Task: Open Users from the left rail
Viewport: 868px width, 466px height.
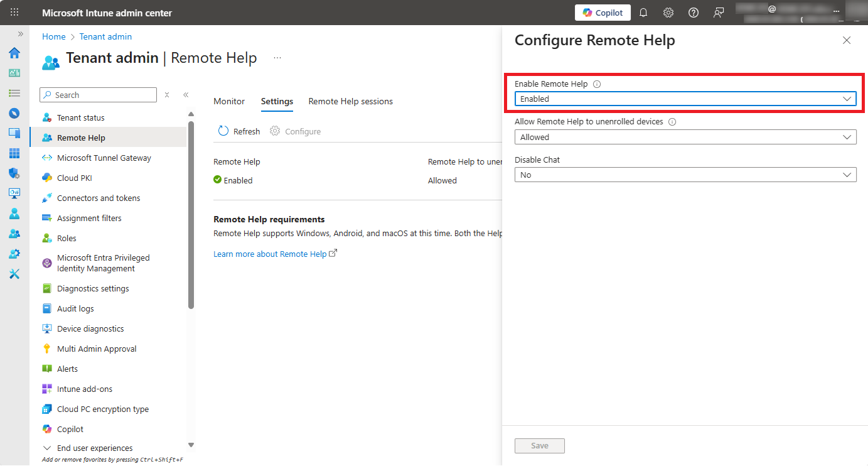Action: click(x=14, y=214)
